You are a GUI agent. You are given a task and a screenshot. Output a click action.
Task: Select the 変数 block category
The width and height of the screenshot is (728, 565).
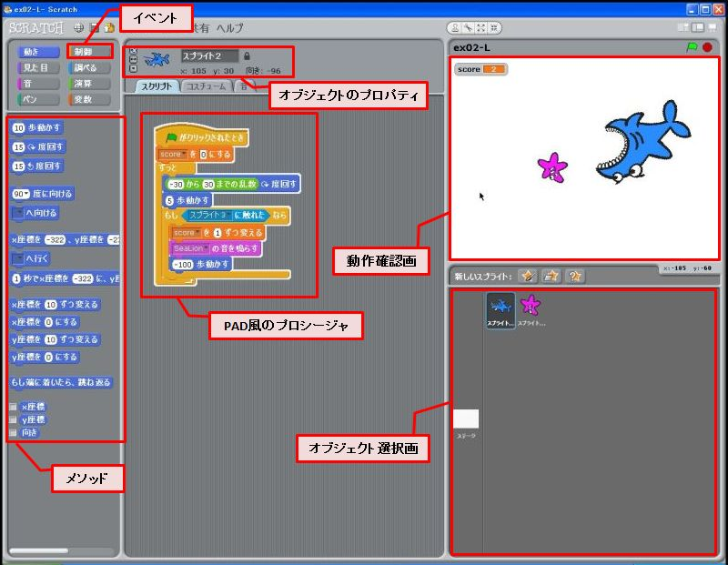point(89,99)
